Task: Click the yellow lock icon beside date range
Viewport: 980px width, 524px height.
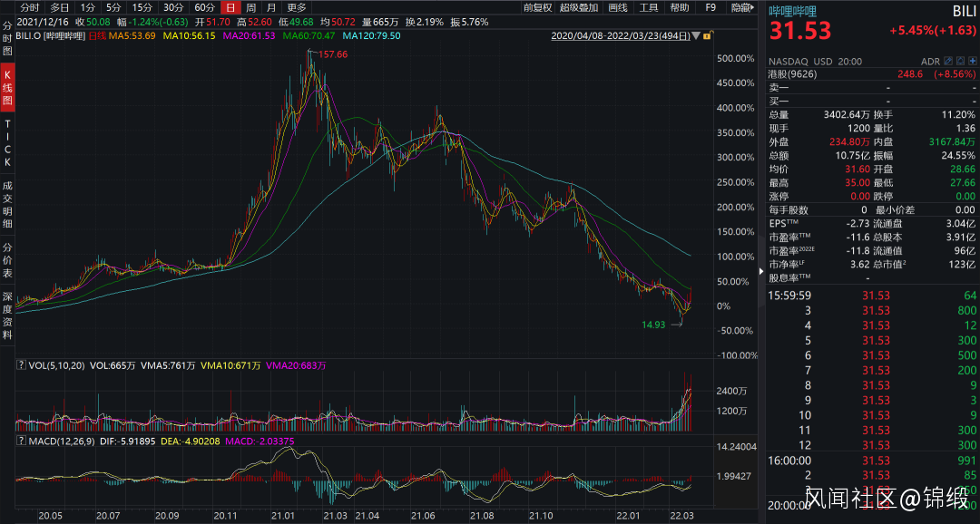Action: 707,36
